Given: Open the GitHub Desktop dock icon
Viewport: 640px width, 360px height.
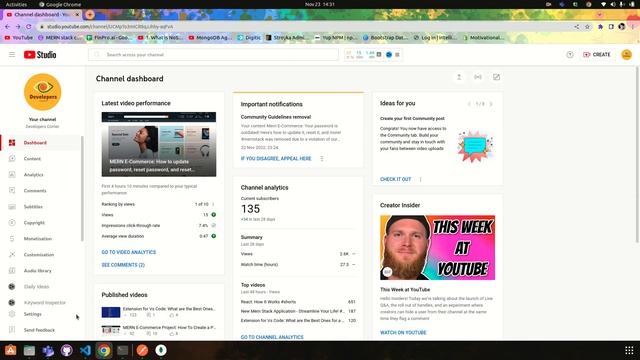Looking at the screenshot, I should (67, 350).
